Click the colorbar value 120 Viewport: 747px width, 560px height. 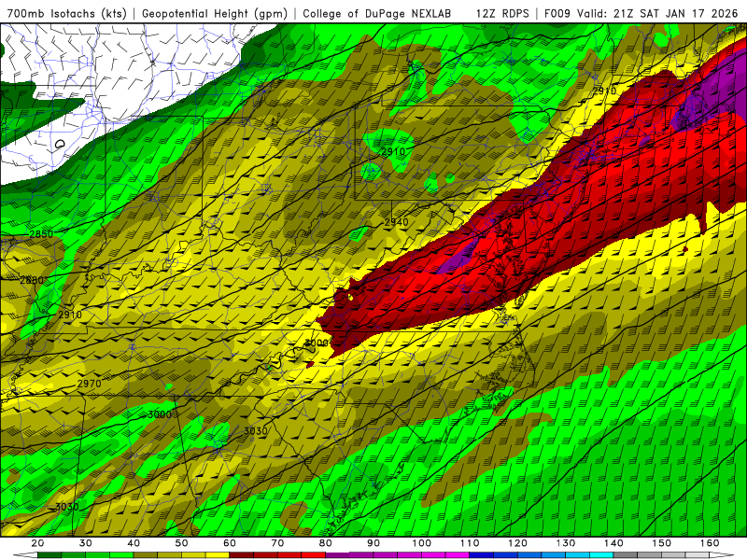(518, 543)
